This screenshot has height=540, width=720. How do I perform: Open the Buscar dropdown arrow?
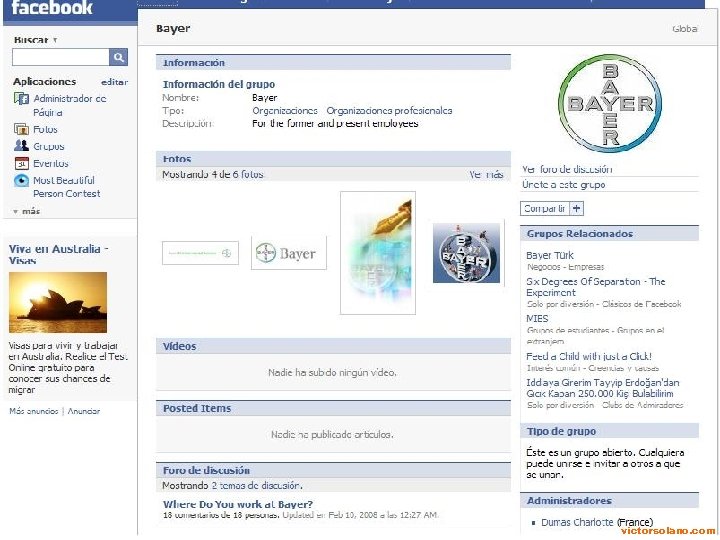(x=55, y=40)
